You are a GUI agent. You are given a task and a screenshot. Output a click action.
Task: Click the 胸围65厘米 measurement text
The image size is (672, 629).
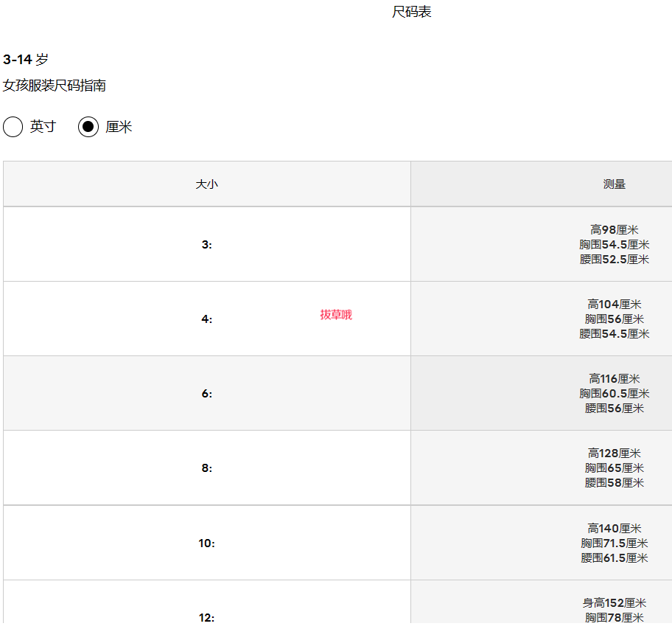pyautogui.click(x=614, y=468)
